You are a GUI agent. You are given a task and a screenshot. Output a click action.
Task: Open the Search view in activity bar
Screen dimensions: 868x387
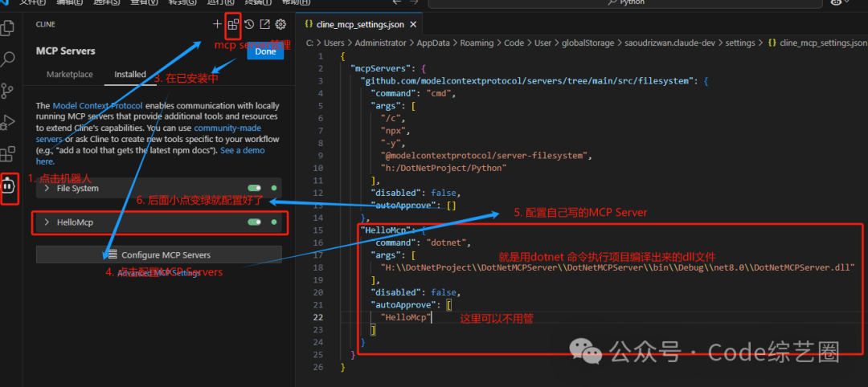(8, 59)
